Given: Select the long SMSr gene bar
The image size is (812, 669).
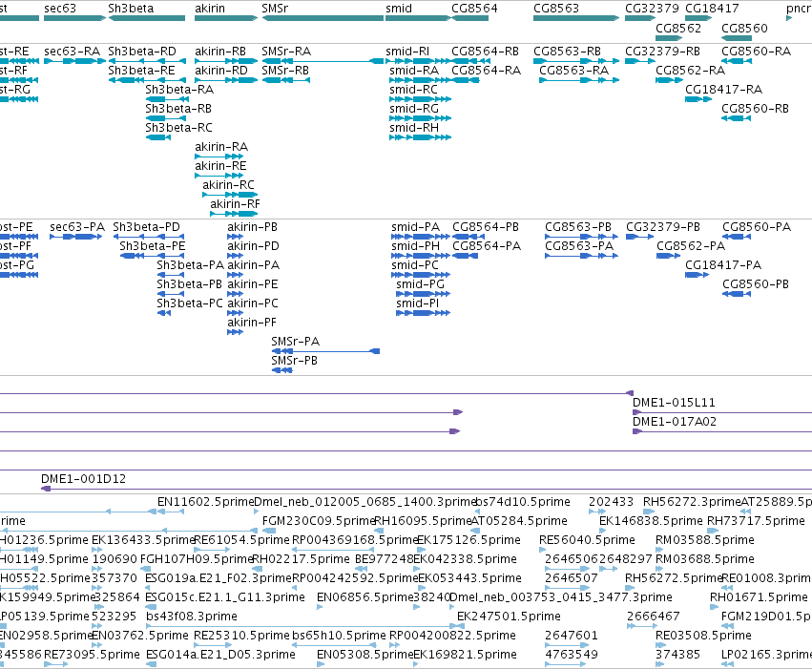Looking at the screenshot, I should coord(323,18).
